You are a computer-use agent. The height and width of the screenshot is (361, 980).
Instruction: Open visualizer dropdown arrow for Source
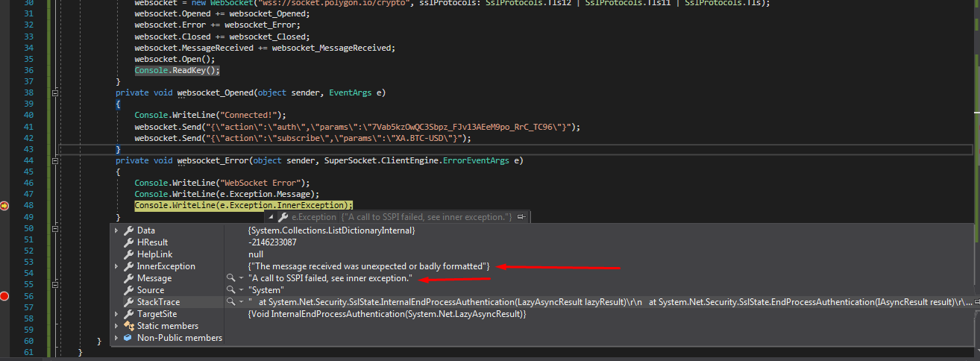click(241, 290)
